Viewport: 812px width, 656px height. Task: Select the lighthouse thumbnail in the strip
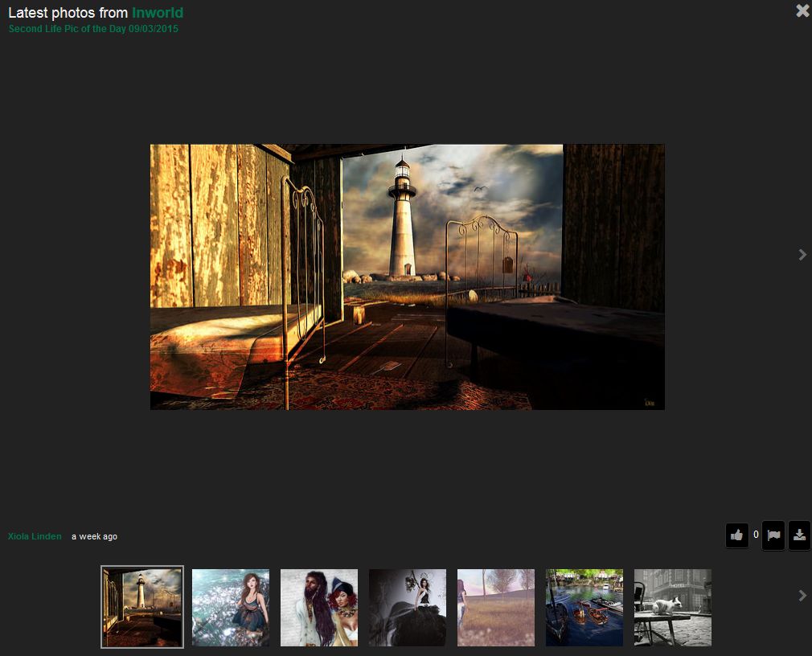tap(142, 607)
